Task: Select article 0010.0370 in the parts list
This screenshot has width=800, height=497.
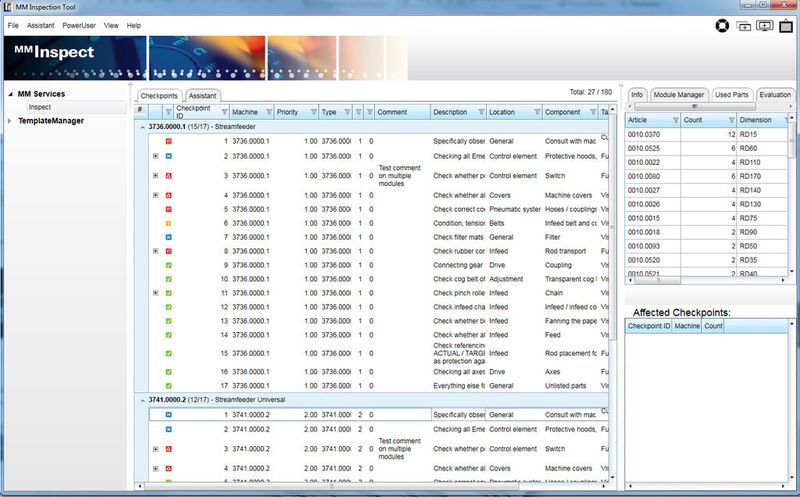Action: click(706, 134)
